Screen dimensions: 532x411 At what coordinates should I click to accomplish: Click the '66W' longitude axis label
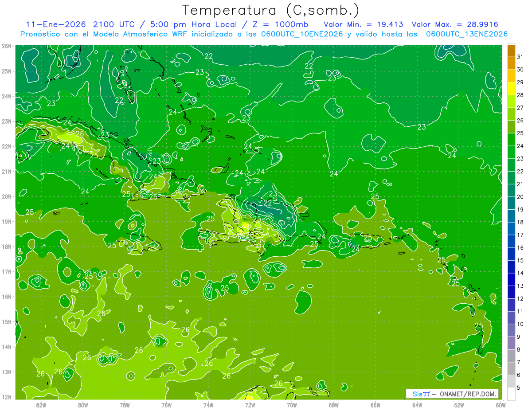[376, 405]
